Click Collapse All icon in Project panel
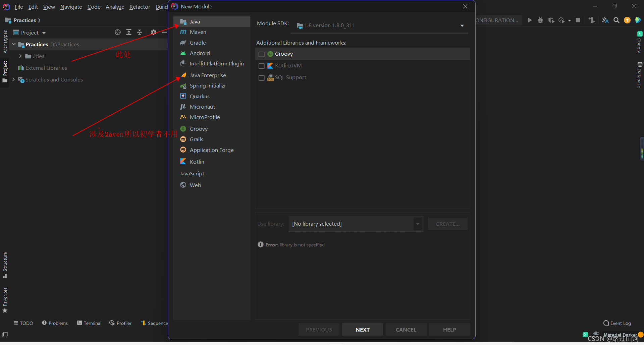The height and width of the screenshot is (345, 644). coord(140,32)
